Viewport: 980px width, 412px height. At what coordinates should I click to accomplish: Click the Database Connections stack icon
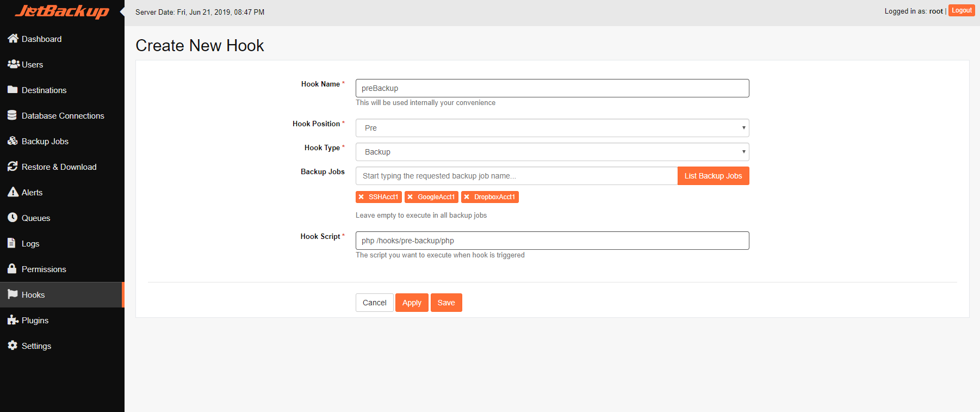tap(12, 115)
